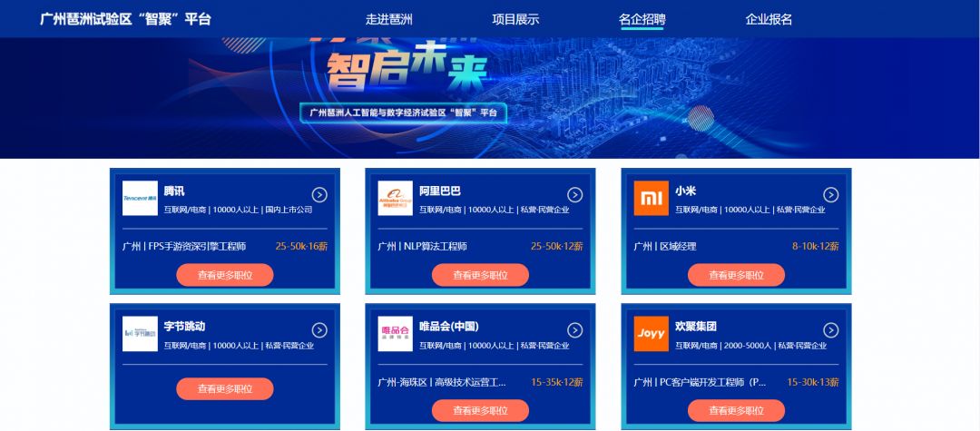Image resolution: width=980 pixels, height=431 pixels.
Task: Click the 阿里巴巴 company name
Action: pos(440,191)
